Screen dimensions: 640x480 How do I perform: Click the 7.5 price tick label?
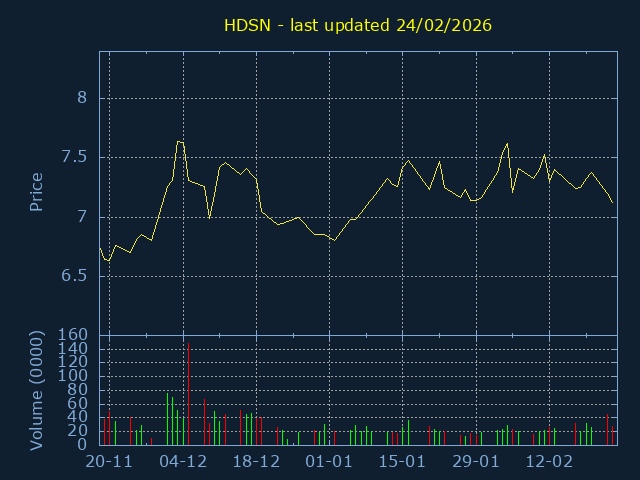pyautogui.click(x=76, y=157)
